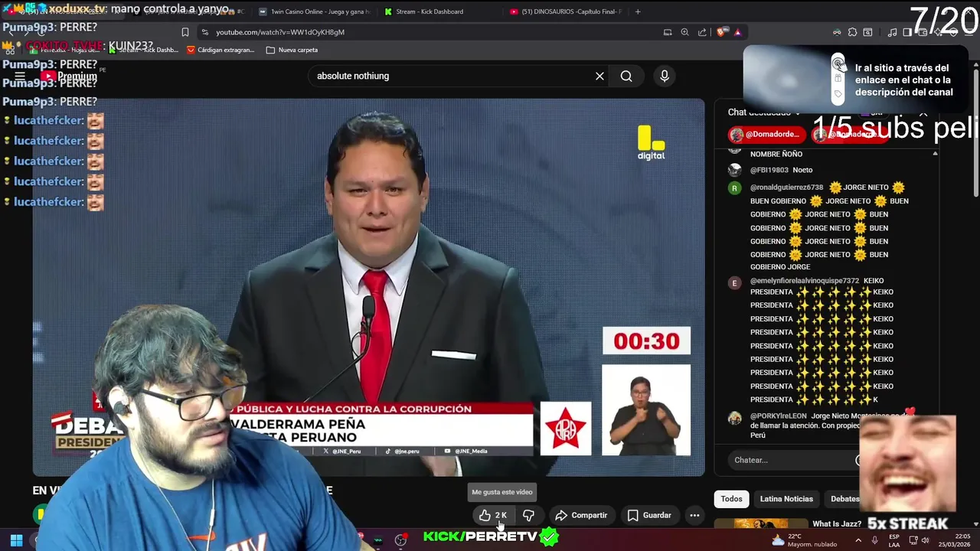Click username '@emelynfiorelaalvinoquispe7372' in chat

point(805,281)
